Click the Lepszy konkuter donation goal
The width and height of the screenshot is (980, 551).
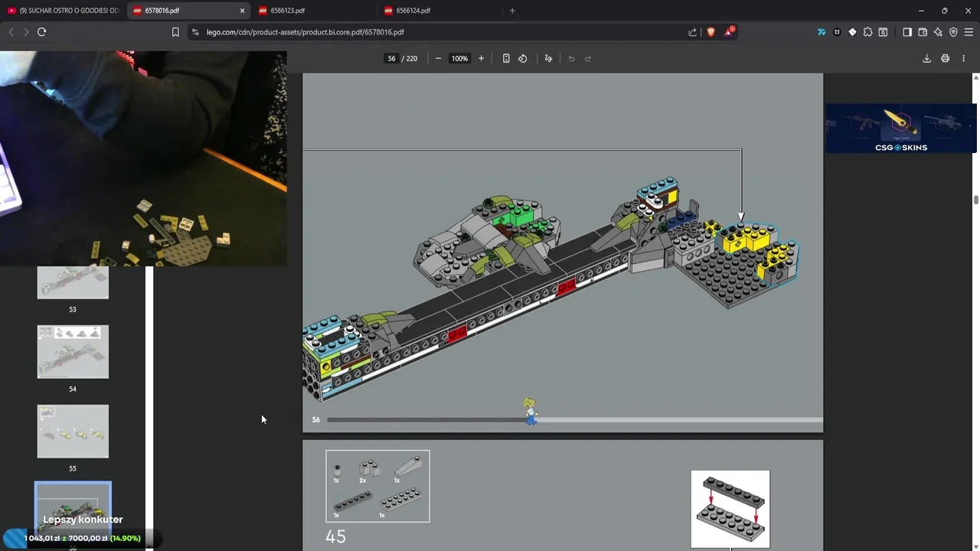83,530
